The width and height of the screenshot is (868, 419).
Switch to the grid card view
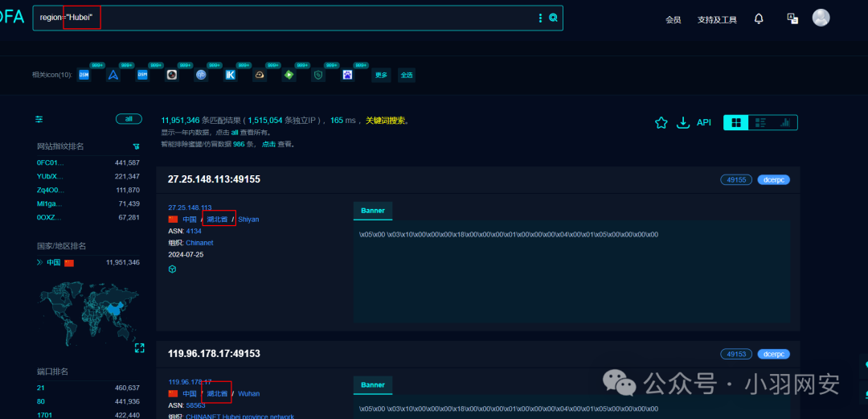pos(735,122)
